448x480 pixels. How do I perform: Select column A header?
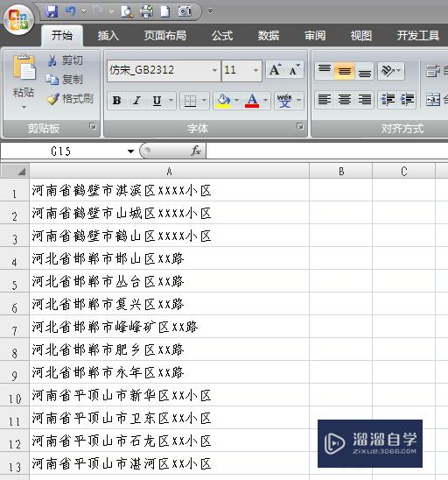169,171
